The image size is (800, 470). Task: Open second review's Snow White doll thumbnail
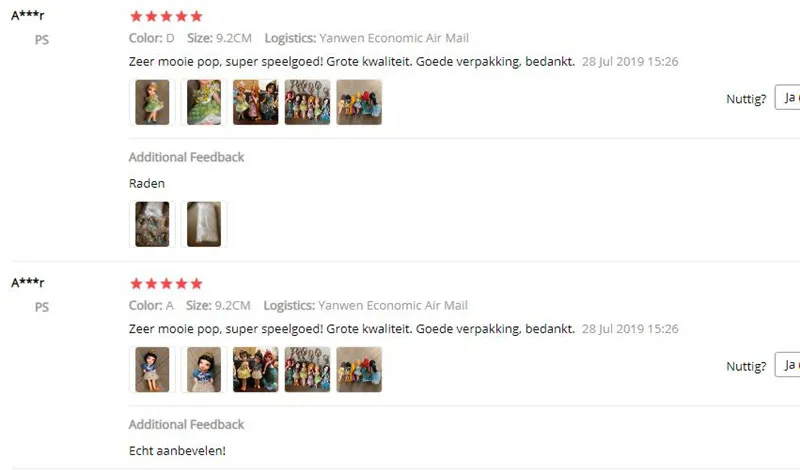coord(152,369)
